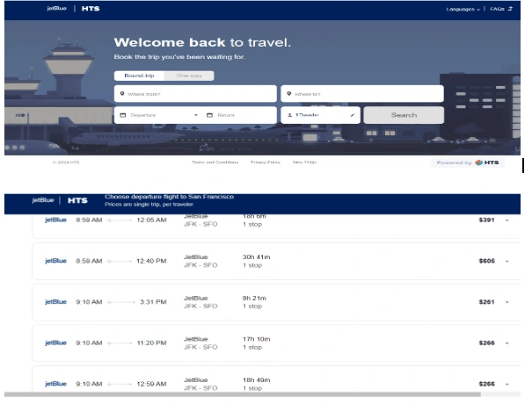Click the calendar icon beside Return
Image resolution: width=532 pixels, height=404 pixels.
coord(209,115)
